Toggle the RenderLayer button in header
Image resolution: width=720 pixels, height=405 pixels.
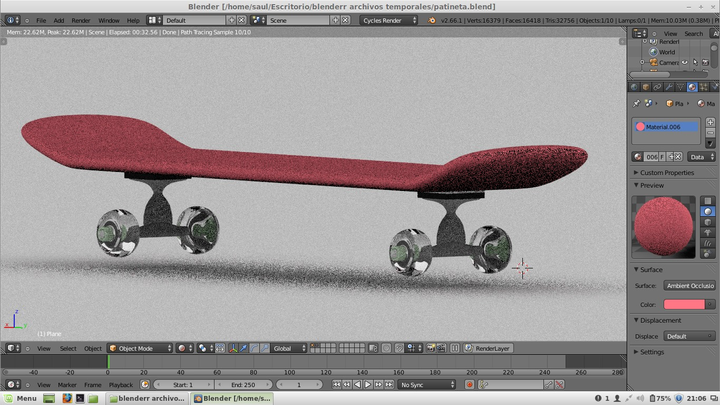coord(492,348)
